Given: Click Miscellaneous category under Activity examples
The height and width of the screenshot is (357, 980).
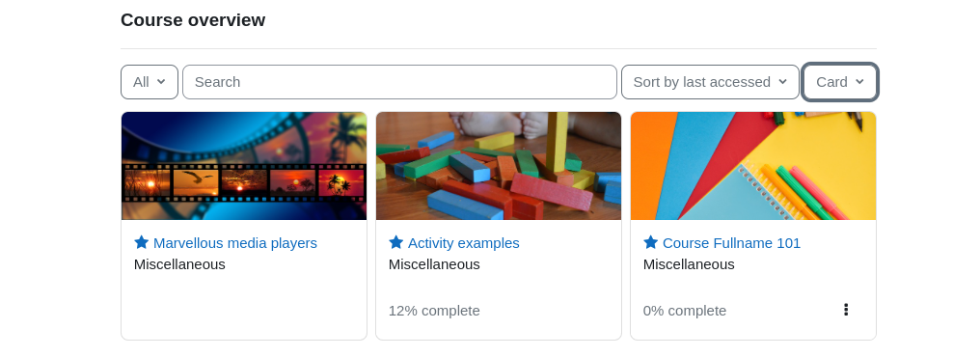Looking at the screenshot, I should (434, 264).
